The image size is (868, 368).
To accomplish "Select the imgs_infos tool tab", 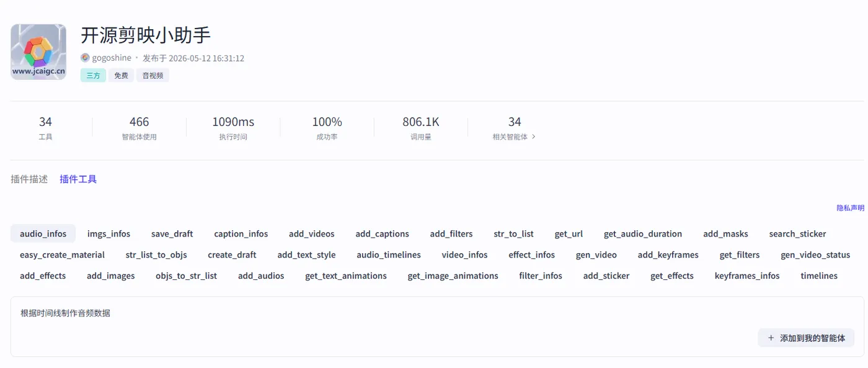I will tap(108, 234).
